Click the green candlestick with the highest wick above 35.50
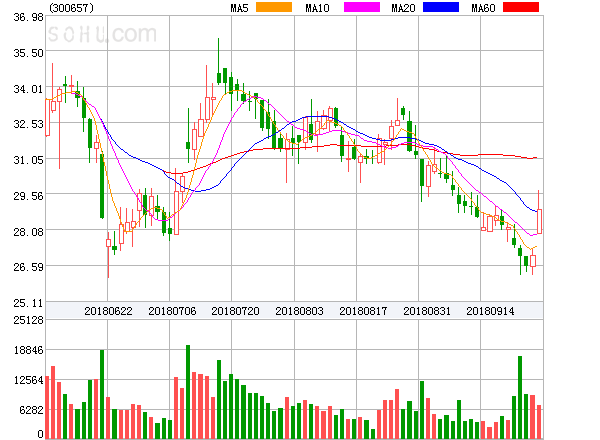600x440 pixels. [219, 78]
